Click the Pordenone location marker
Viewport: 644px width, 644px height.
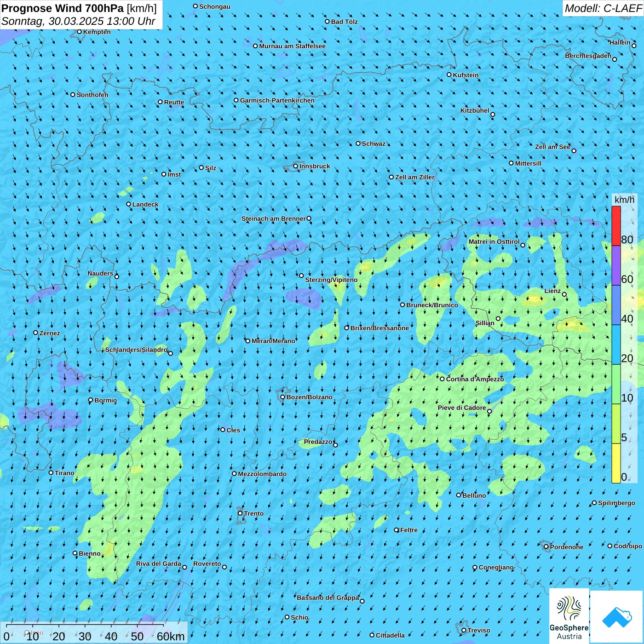pos(546,547)
